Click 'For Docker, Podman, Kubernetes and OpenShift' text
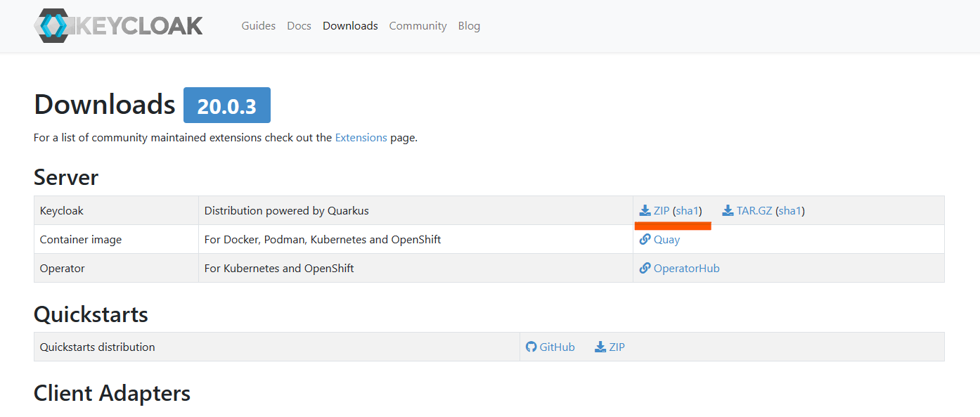 point(323,240)
